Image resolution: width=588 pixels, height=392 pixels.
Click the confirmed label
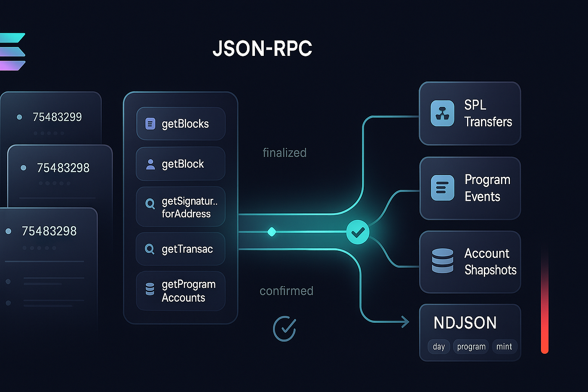(286, 291)
